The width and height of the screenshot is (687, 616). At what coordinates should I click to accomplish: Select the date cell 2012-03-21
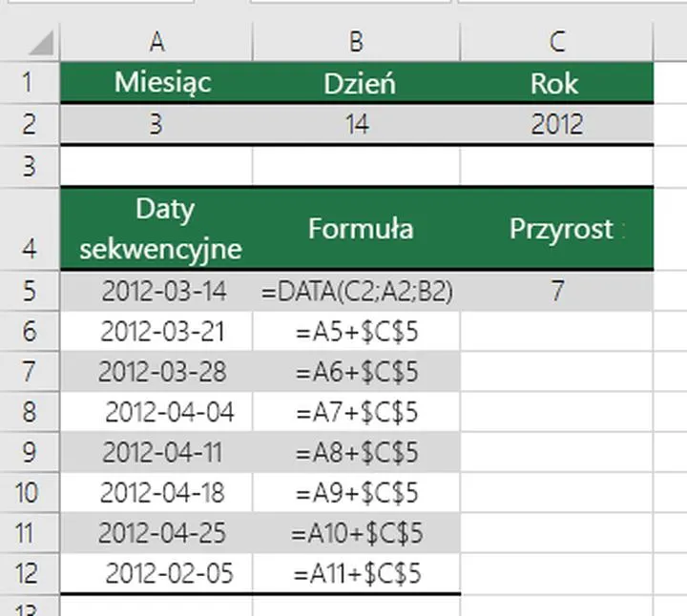(156, 332)
